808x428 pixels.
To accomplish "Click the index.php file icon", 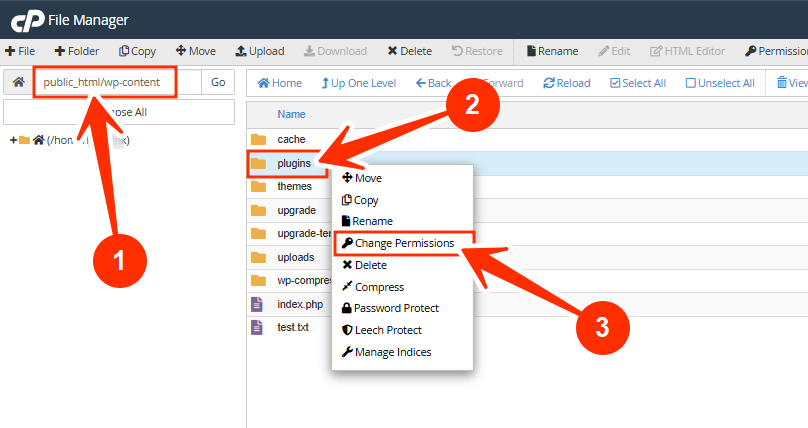I will point(257,304).
